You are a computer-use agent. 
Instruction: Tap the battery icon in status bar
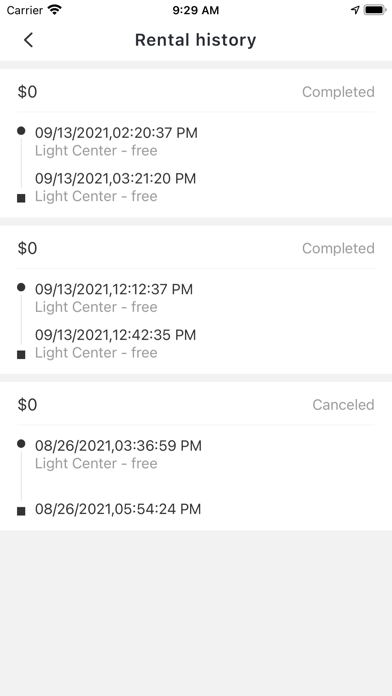(x=375, y=10)
